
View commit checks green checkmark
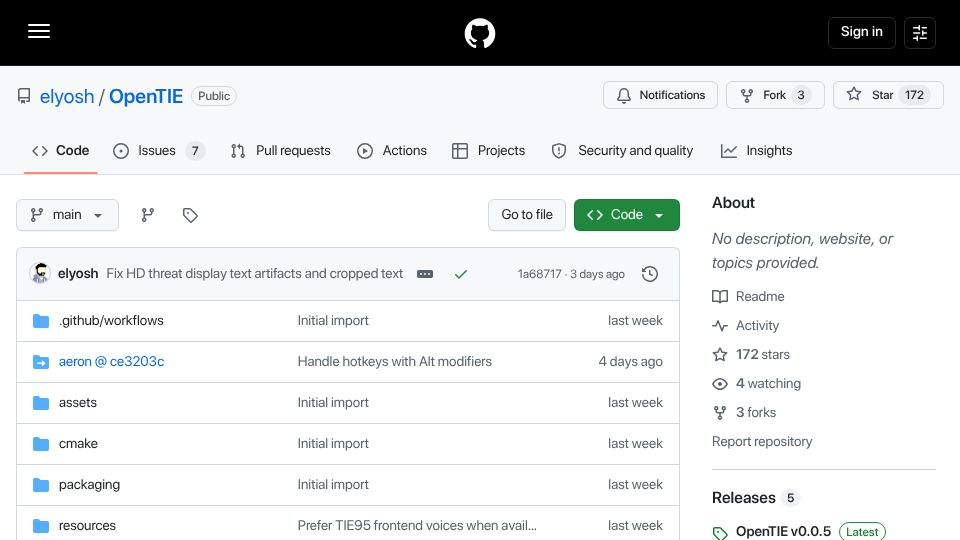[461, 274]
